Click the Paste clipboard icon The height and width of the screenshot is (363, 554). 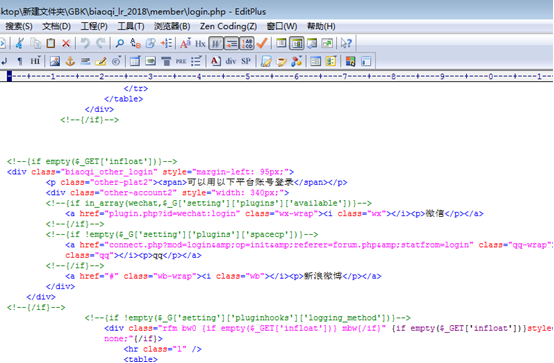click(x=51, y=43)
